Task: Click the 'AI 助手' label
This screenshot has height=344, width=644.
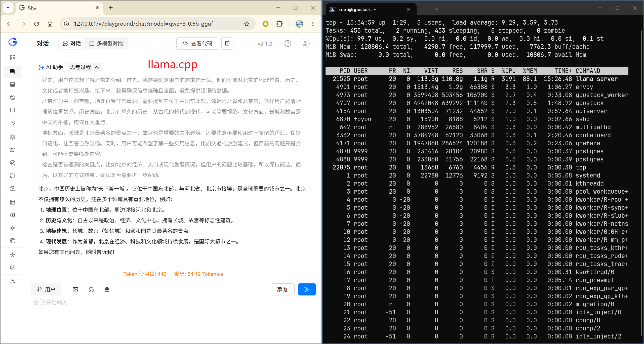Action: coord(55,67)
